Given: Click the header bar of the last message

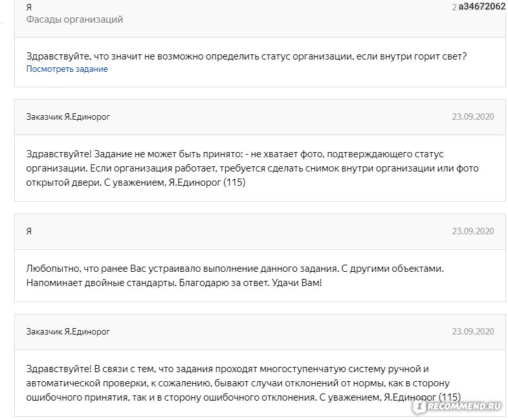Looking at the screenshot, I should pos(260,332).
